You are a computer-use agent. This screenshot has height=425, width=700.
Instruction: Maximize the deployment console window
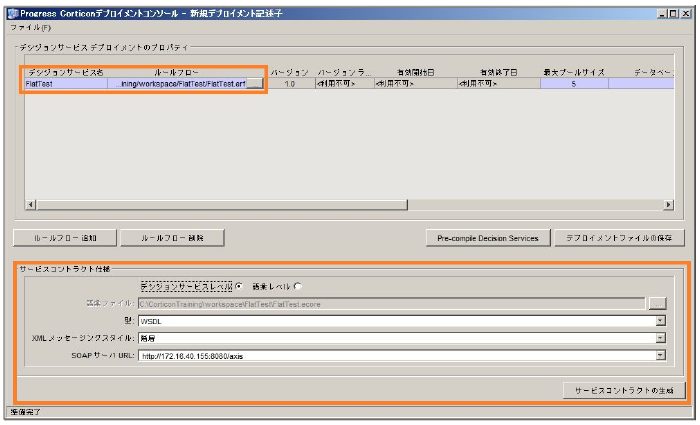(x=673, y=14)
